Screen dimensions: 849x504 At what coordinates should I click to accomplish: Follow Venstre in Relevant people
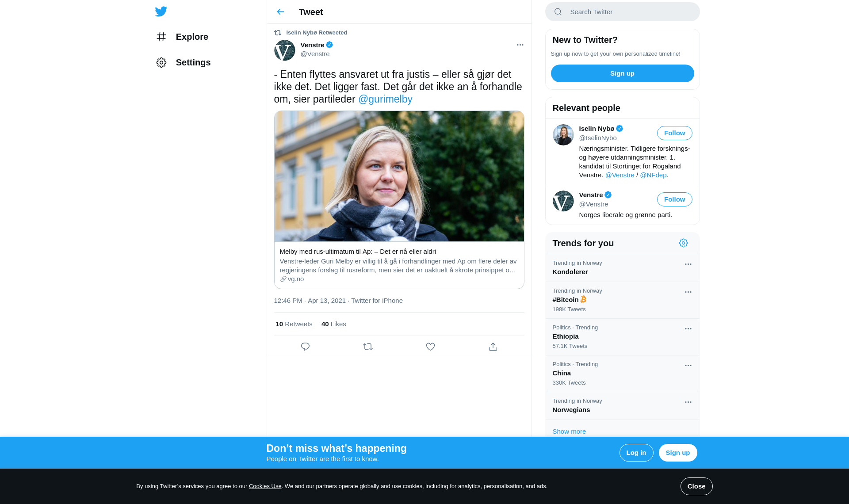pos(675,199)
